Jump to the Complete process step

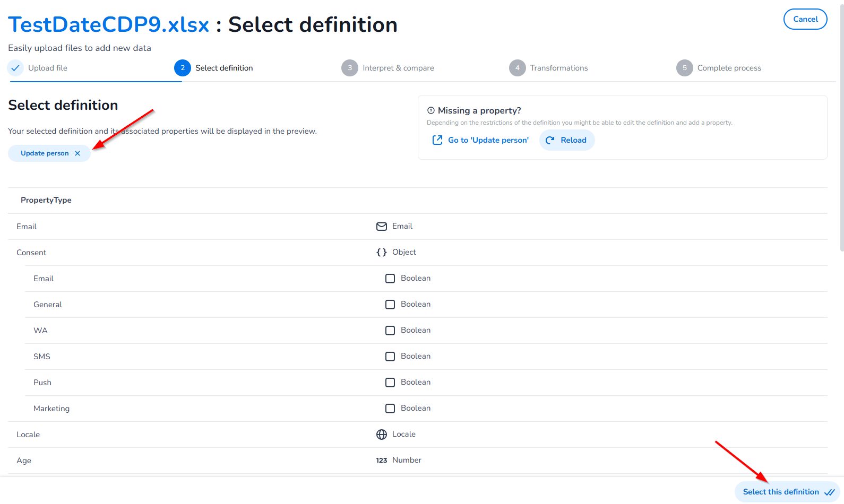[719, 68]
